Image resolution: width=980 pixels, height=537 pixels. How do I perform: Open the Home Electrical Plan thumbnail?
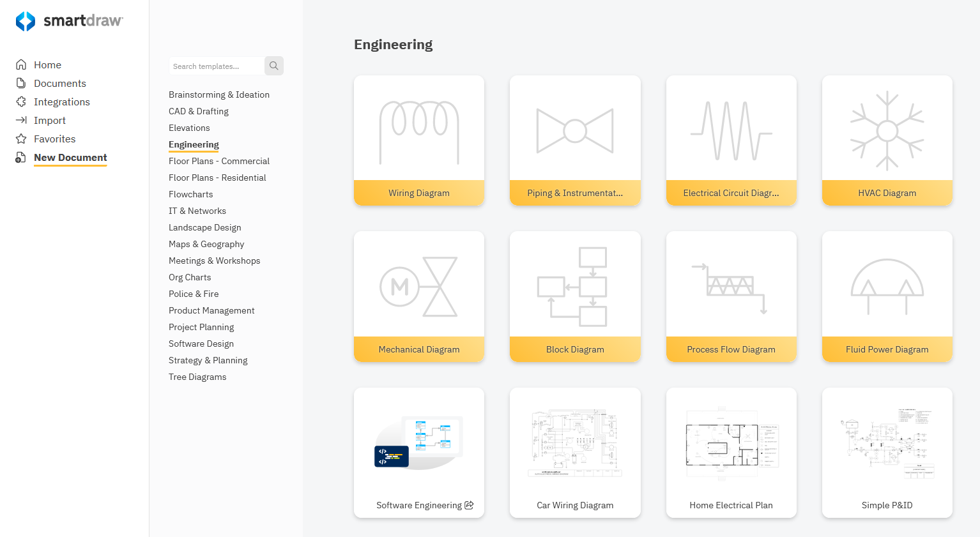(x=731, y=444)
